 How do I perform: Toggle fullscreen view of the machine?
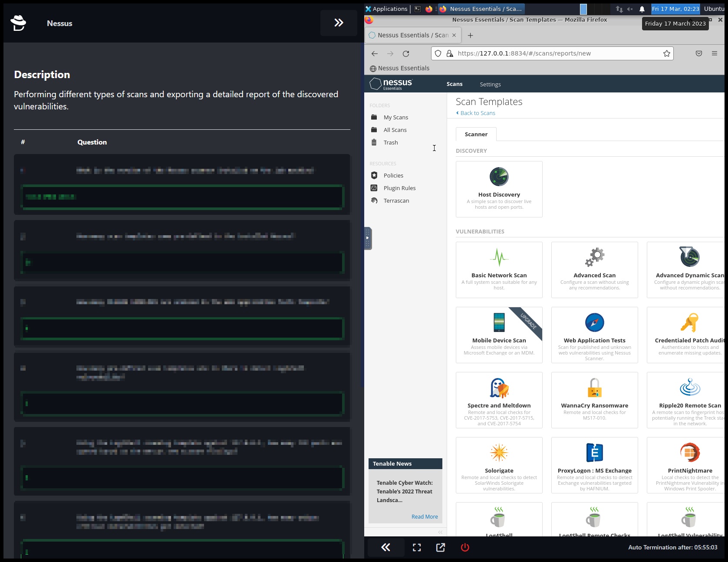click(x=417, y=547)
